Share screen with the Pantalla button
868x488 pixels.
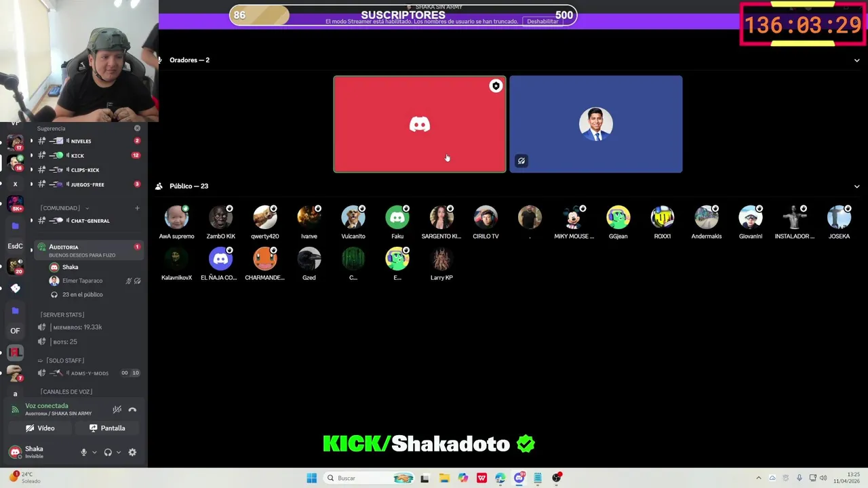[107, 428]
